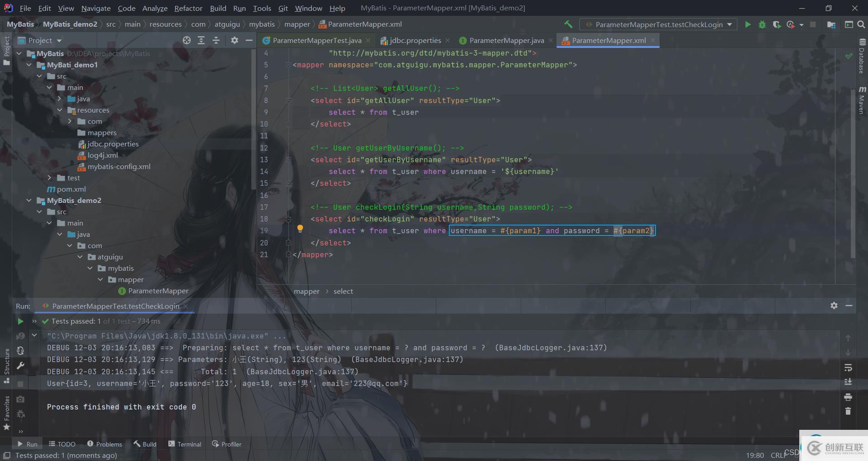This screenshot has height=461, width=868.
Task: Clear console with trash icon
Action: 848,411
